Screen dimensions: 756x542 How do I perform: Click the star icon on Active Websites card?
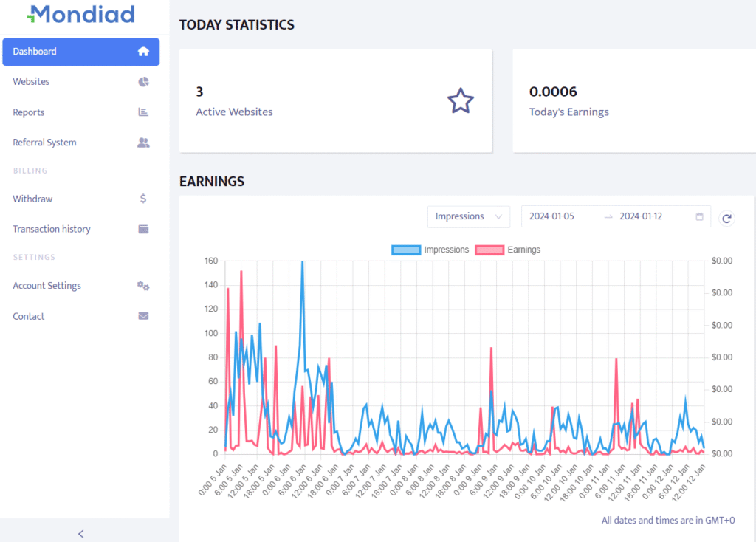461,100
